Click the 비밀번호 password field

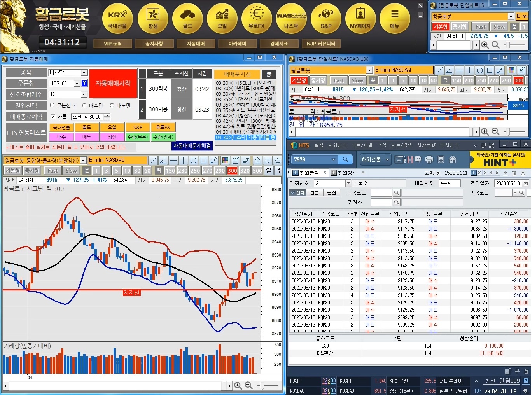(x=450, y=183)
